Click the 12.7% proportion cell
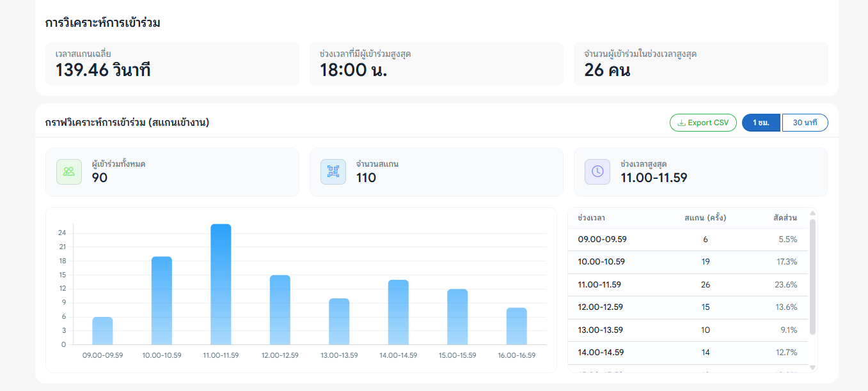Screen dimensions: 868x391 click(x=786, y=353)
